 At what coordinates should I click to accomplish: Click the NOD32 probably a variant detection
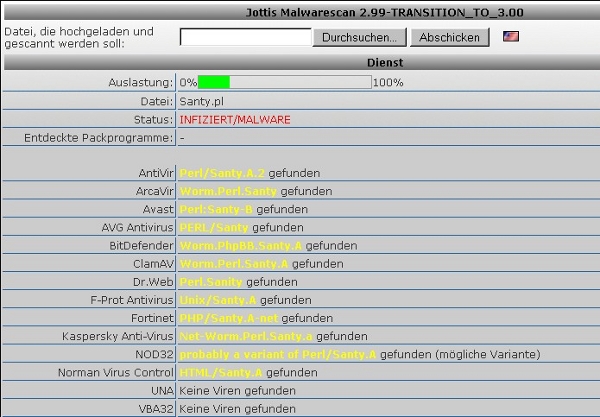pyautogui.click(x=278, y=355)
